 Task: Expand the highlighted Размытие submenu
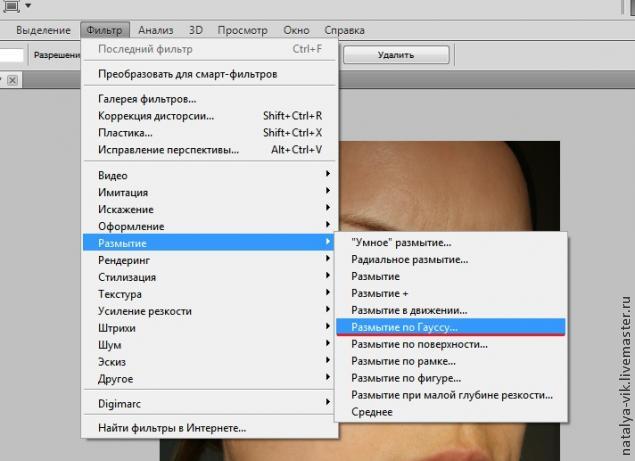[x=210, y=243]
